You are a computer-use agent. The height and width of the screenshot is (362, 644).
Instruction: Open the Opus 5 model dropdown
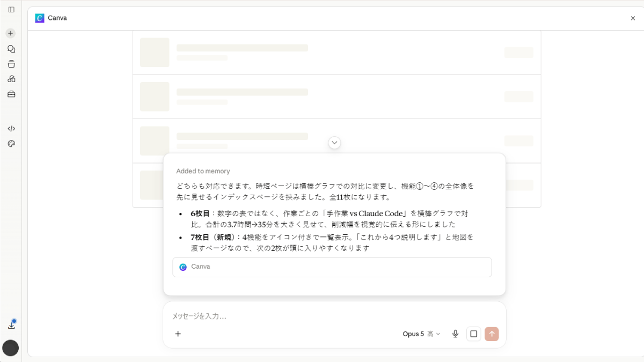coord(421,334)
